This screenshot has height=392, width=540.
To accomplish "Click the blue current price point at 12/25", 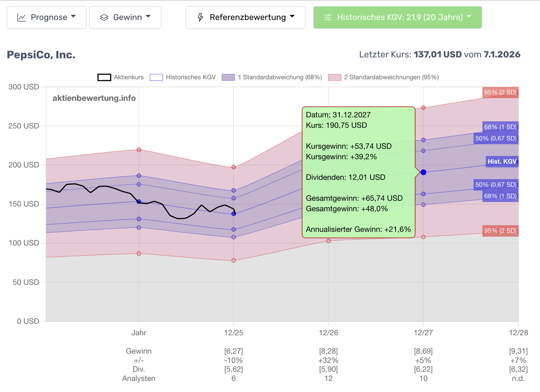I will [234, 214].
